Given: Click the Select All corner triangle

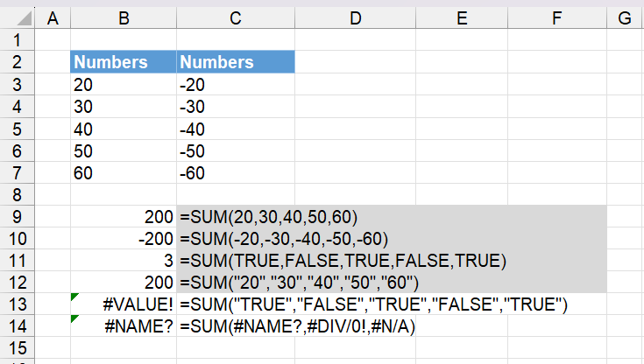Looking at the screenshot, I should pyautogui.click(x=24, y=18).
